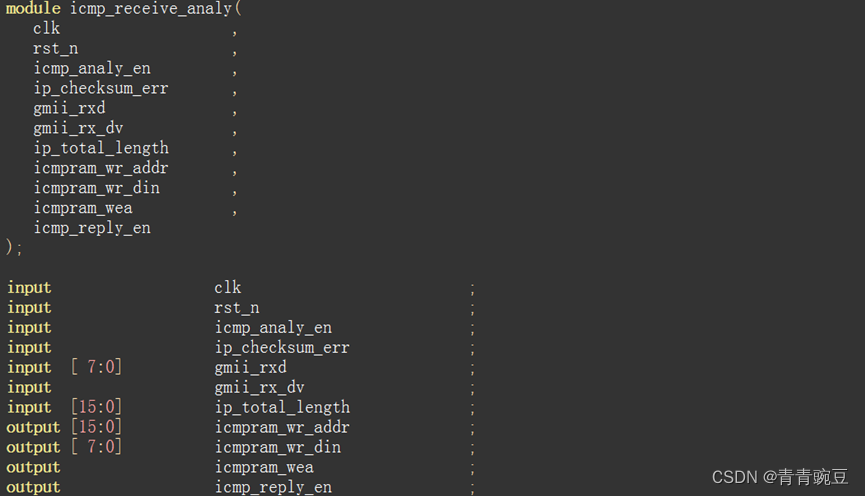The width and height of the screenshot is (865, 496).
Task: Place cursor on icmp_analy_en port name
Action: tap(92, 68)
